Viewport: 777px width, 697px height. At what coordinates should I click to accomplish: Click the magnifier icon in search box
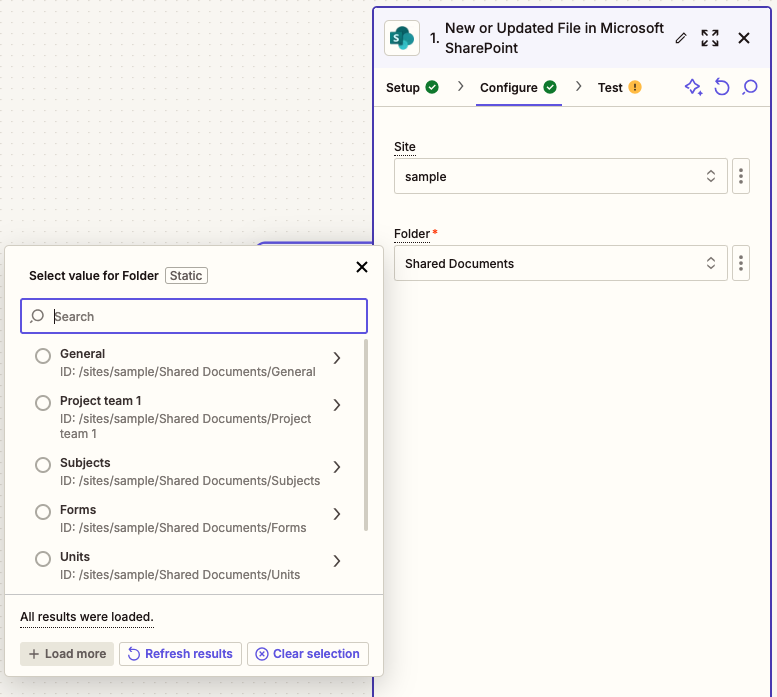[37, 316]
